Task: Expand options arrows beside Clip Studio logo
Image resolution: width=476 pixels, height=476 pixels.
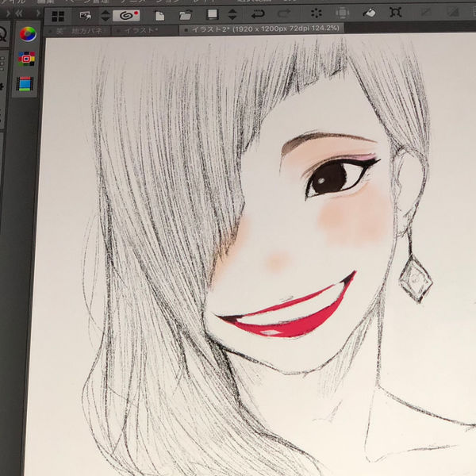Action: (106, 16)
